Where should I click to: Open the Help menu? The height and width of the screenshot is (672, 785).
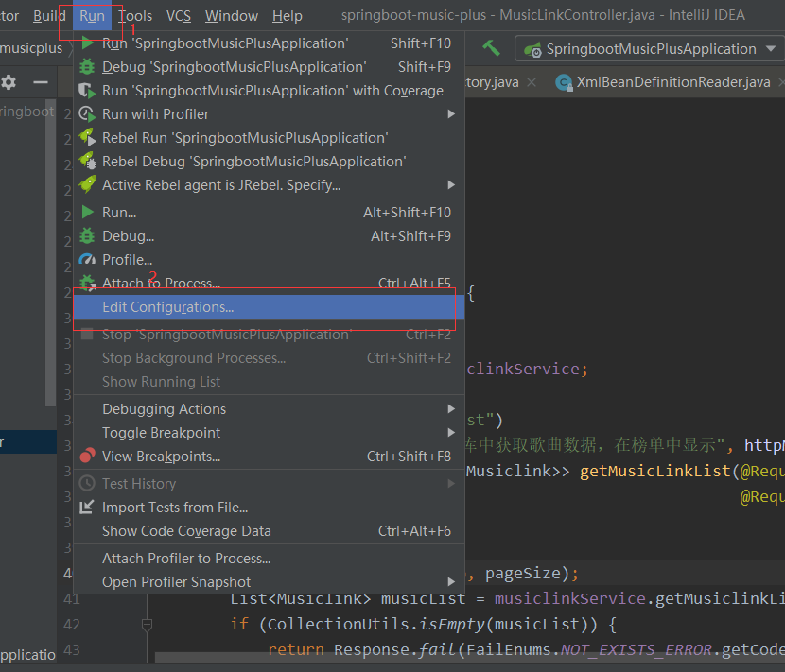click(288, 16)
